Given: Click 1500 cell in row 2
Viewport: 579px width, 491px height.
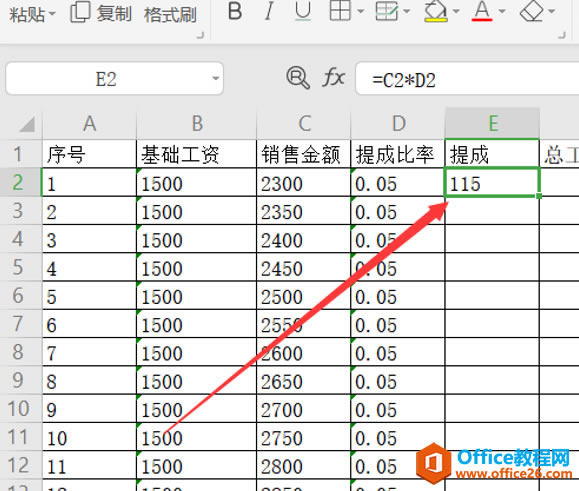Looking at the screenshot, I should point(196,182).
